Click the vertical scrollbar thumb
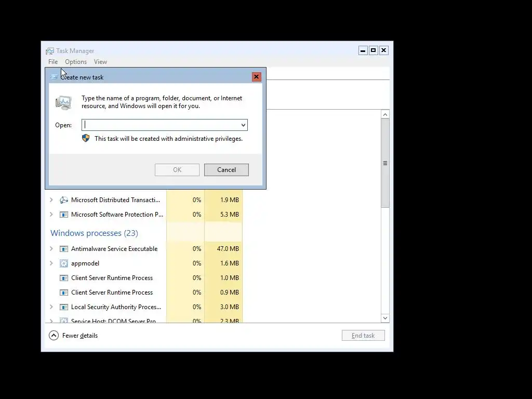Image resolution: width=532 pixels, height=399 pixels. coord(385,163)
